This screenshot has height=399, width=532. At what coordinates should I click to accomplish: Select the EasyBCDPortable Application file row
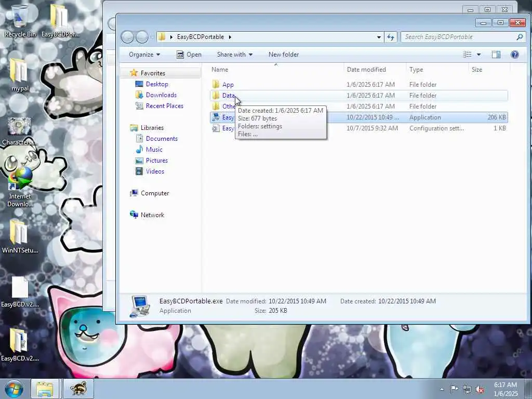click(359, 117)
